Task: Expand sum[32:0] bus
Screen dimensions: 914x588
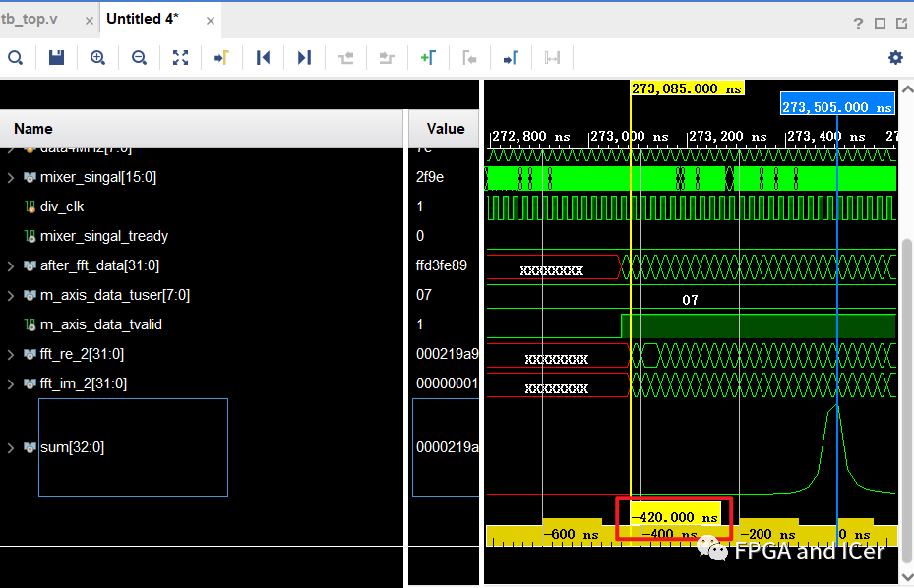Action: (x=11, y=447)
